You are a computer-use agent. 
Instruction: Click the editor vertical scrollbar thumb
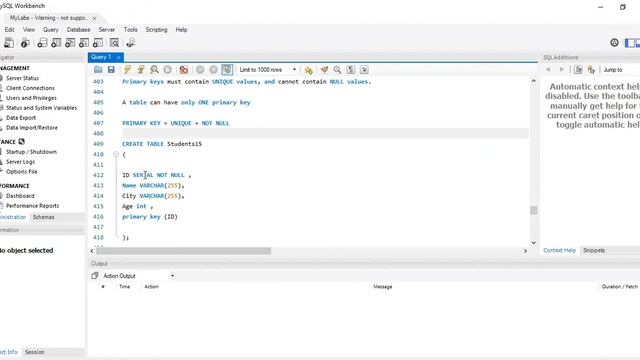tap(533, 210)
